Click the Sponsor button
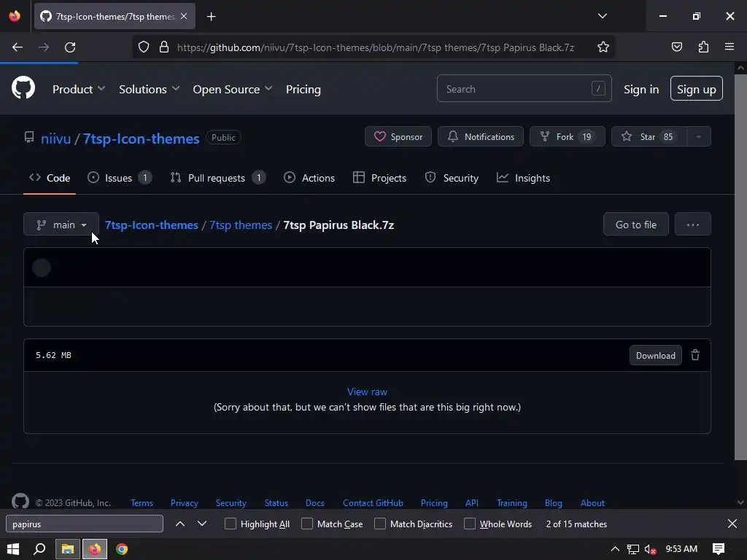 (398, 136)
